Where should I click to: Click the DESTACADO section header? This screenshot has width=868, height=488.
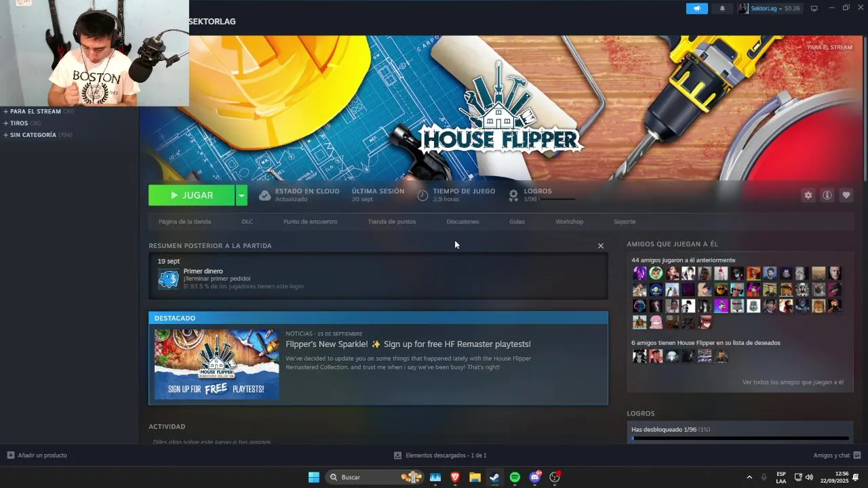[x=378, y=318]
